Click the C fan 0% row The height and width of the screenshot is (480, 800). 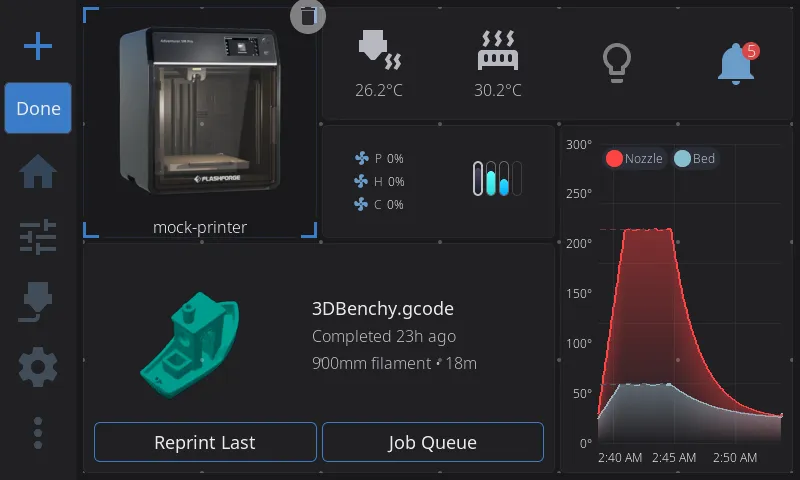[379, 205]
